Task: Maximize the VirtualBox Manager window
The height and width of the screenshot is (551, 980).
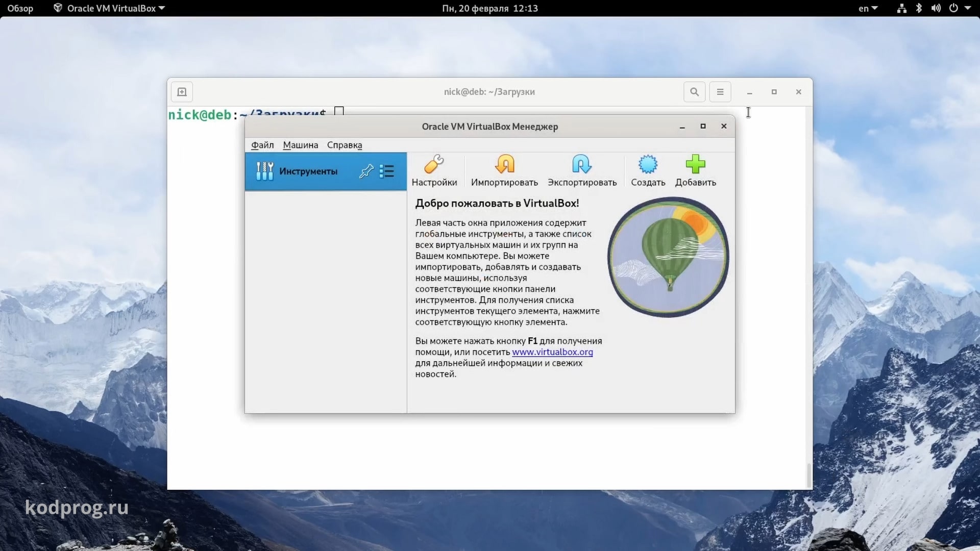Action: click(x=703, y=127)
